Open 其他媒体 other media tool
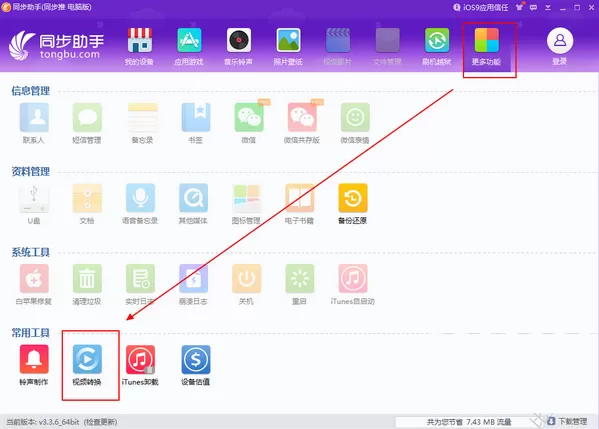The width and height of the screenshot is (599, 429). [193, 204]
